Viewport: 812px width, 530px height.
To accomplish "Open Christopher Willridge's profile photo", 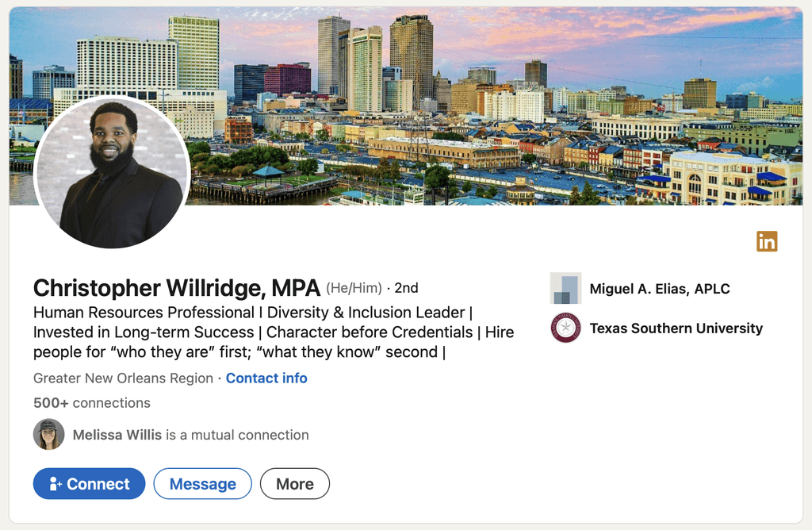I will click(x=112, y=171).
